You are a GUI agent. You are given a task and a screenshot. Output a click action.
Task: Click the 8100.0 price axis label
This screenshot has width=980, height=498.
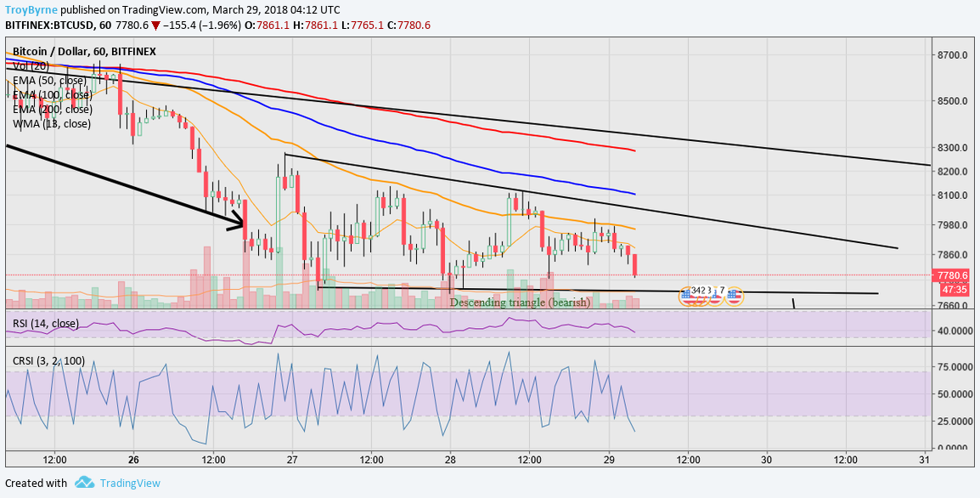click(951, 195)
